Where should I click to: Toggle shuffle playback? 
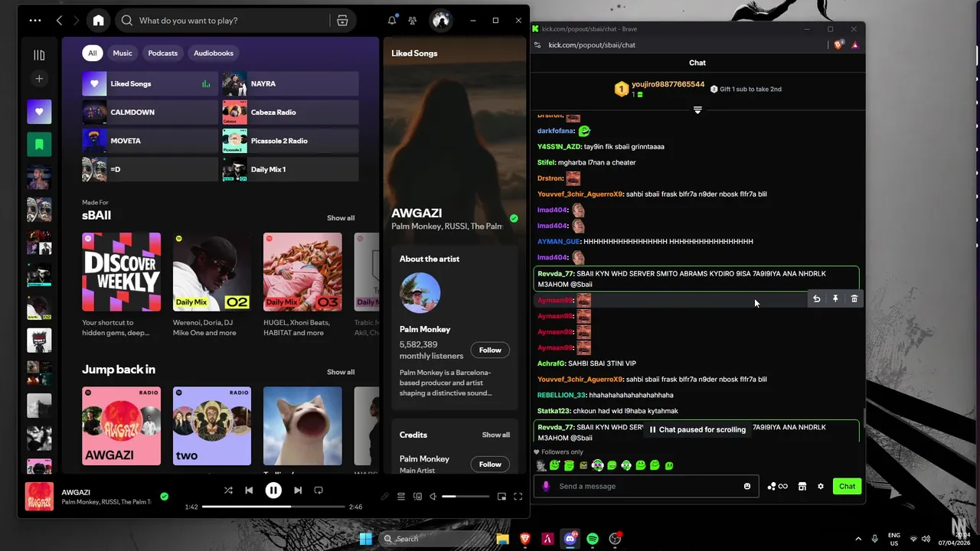228,491
